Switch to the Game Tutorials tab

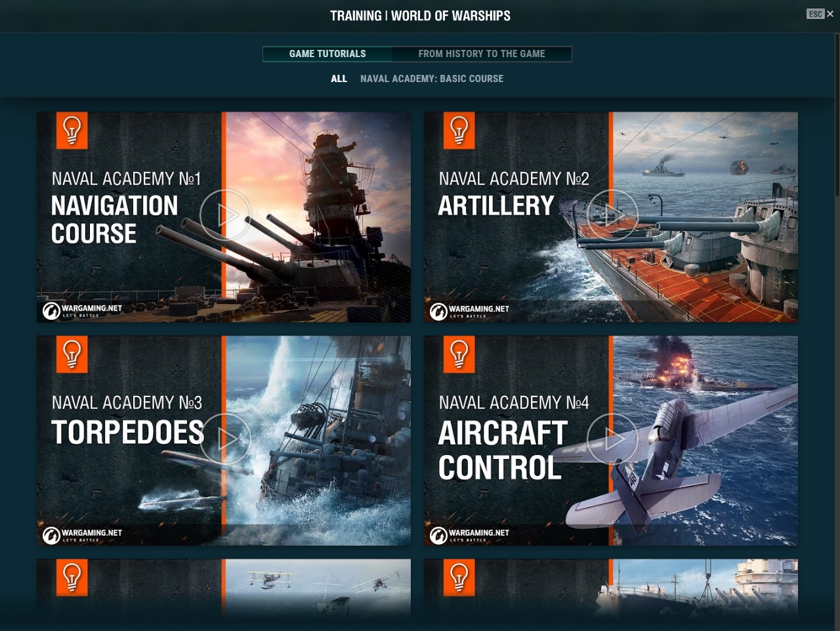click(327, 54)
